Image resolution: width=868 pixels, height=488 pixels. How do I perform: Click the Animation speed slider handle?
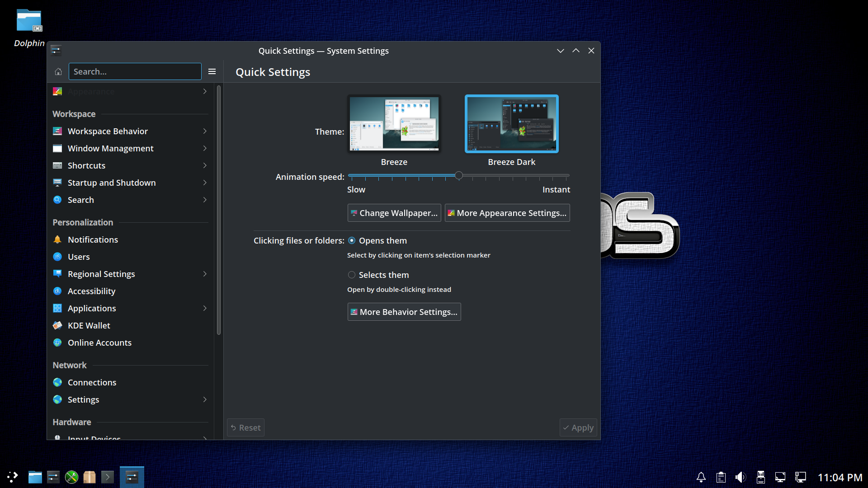(x=459, y=175)
